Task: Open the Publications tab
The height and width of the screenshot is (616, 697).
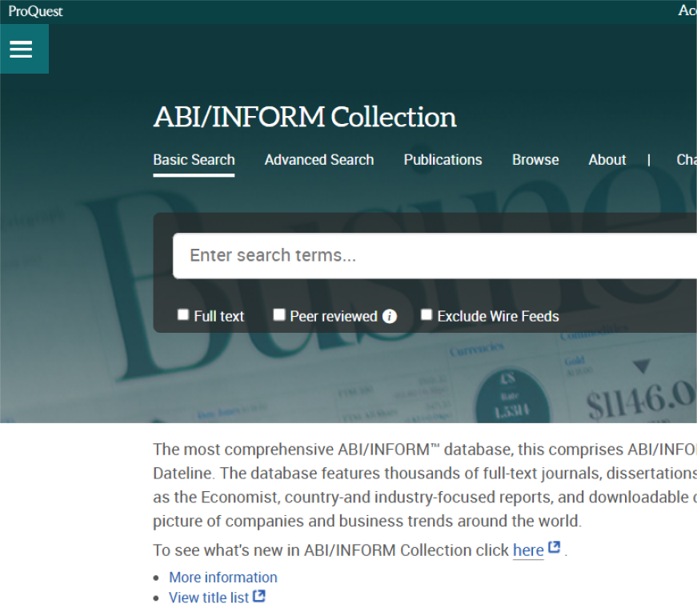Action: [x=443, y=160]
